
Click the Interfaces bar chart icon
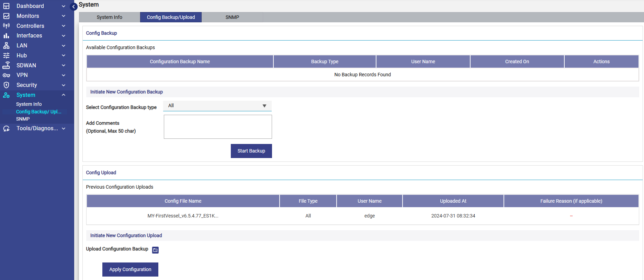(x=6, y=36)
